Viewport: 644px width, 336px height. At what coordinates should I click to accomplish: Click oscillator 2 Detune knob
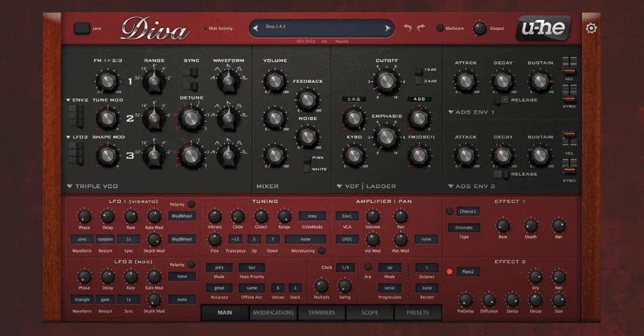coord(190,119)
